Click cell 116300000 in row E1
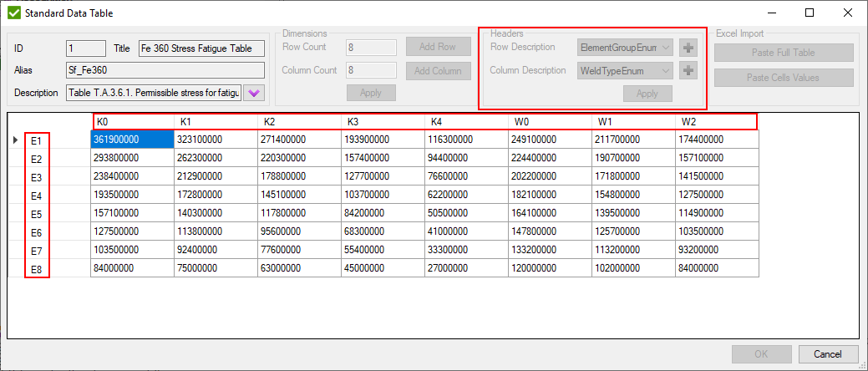Image resolution: width=868 pixels, height=371 pixels. [467, 140]
